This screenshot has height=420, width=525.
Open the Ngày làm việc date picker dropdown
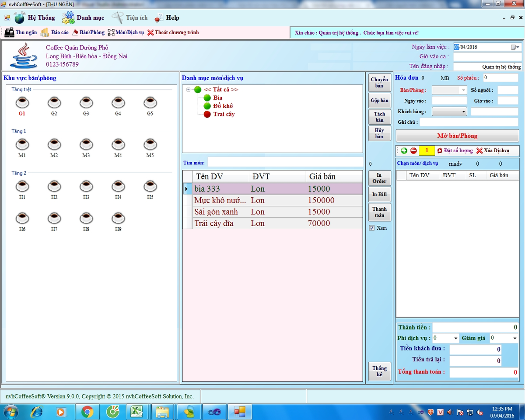515,47
